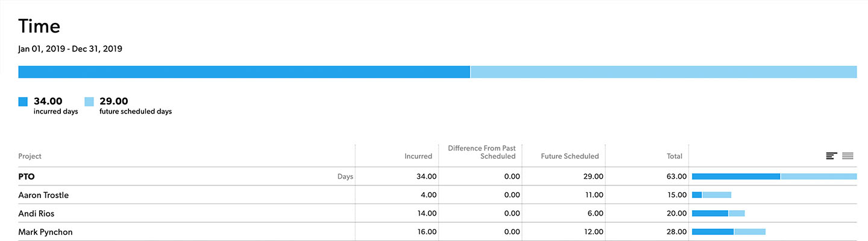
Task: Click the dark blue incurred summary bar
Action: [244, 72]
